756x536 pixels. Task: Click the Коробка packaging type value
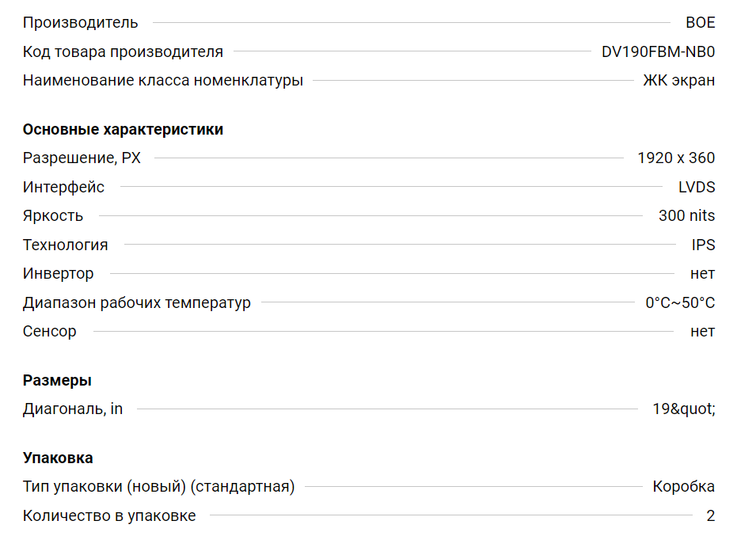tap(683, 487)
